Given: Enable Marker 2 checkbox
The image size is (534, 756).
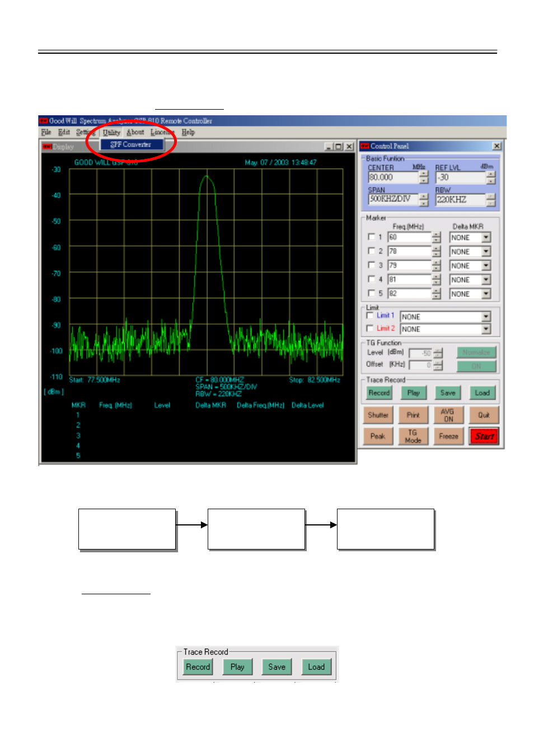Looking at the screenshot, I should point(371,251).
